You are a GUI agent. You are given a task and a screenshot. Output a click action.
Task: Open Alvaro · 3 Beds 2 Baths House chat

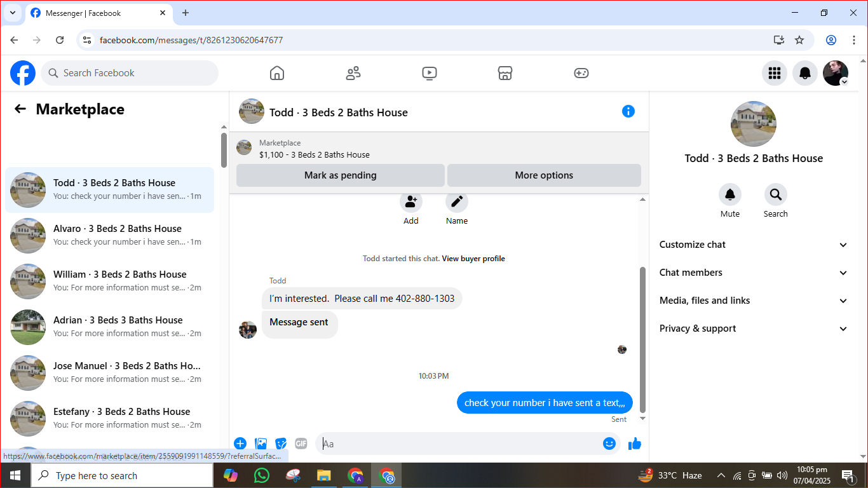(x=109, y=236)
